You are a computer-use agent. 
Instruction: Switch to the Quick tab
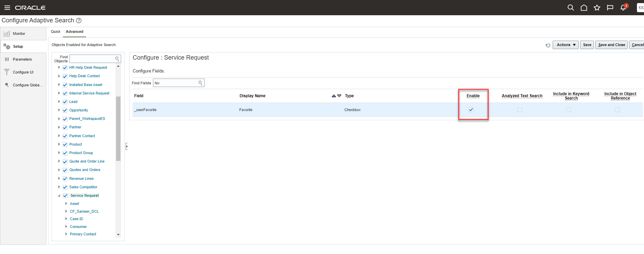55,31
